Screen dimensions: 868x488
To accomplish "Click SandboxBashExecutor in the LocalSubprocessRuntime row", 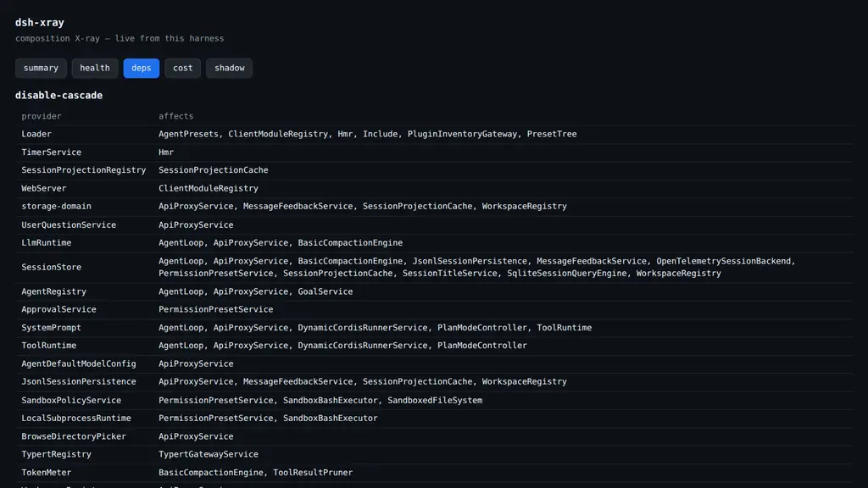I will point(331,418).
